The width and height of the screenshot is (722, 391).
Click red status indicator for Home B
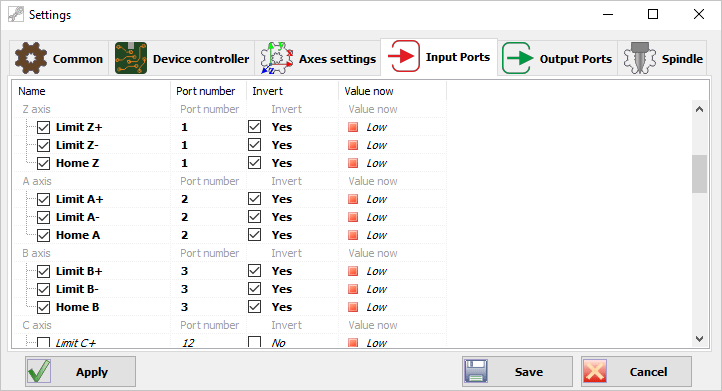[x=353, y=307]
